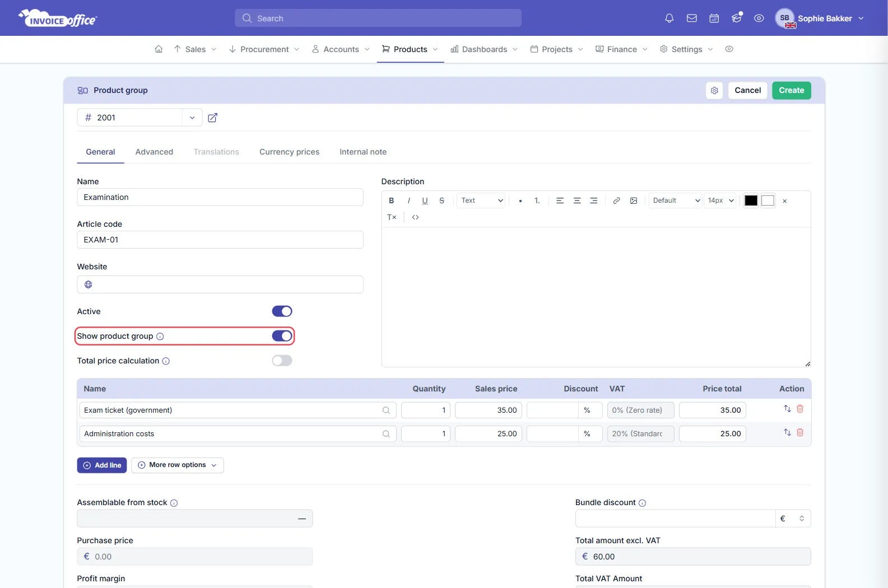The image size is (888, 588).
Task: Pick the black text color swatch
Action: (x=751, y=200)
